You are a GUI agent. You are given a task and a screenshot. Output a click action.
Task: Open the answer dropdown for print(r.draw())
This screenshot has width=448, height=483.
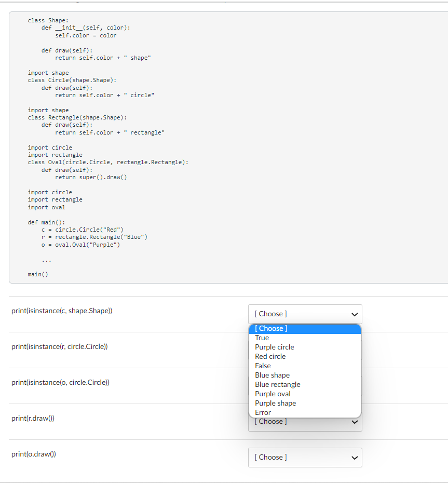(x=305, y=421)
